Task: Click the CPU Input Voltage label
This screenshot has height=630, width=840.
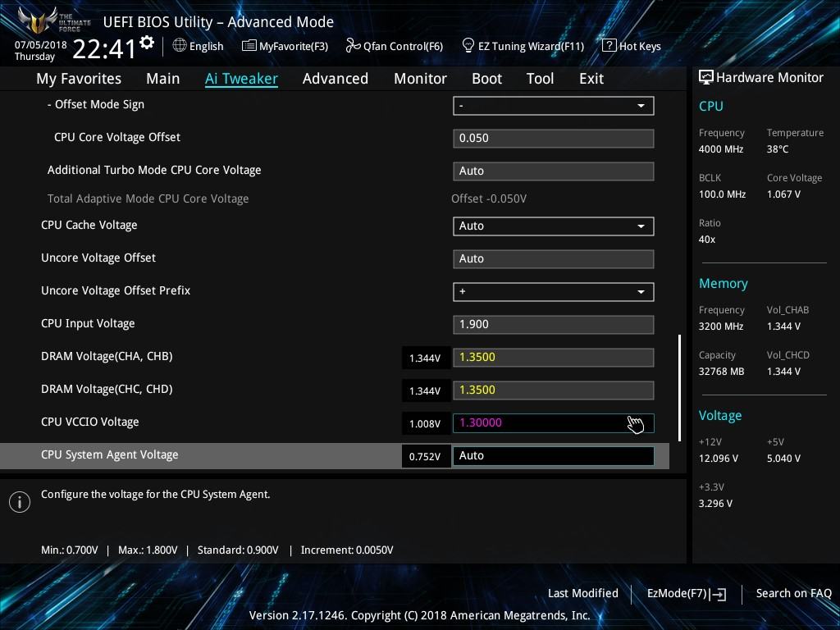Action: (x=88, y=323)
